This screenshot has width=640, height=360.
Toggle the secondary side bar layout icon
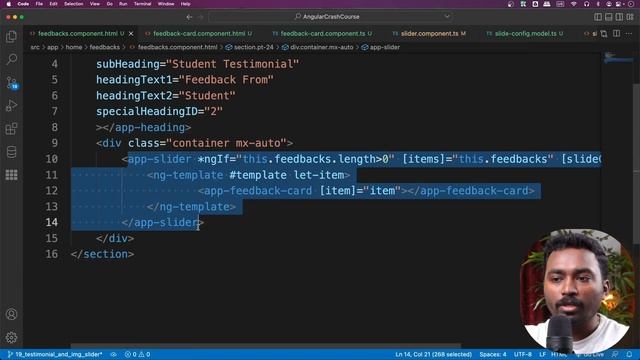pyautogui.click(x=619, y=17)
